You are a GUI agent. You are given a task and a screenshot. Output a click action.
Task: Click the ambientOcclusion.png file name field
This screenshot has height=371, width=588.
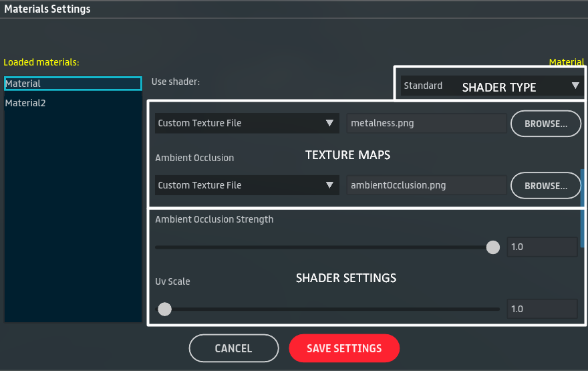(426, 185)
